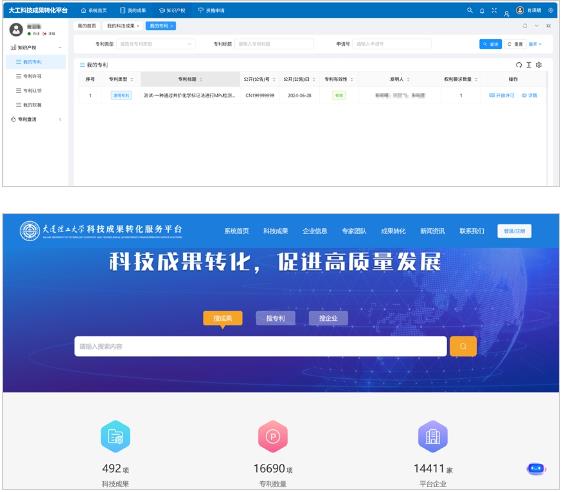
Task: Click sort icon on 专利类型 column header
Action: coord(132,79)
